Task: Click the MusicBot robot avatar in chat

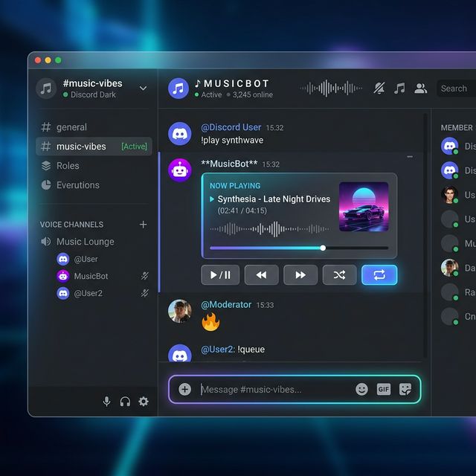Action: click(180, 170)
